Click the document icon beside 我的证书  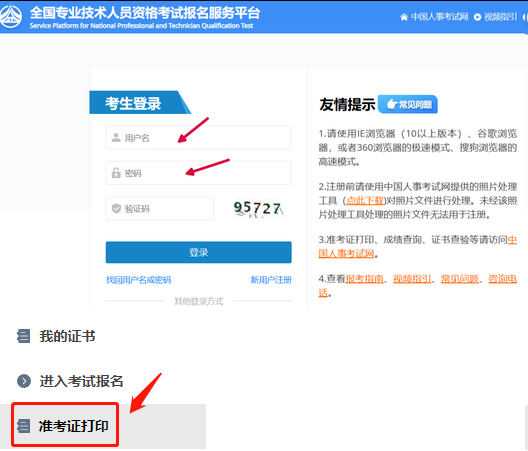tap(24, 336)
